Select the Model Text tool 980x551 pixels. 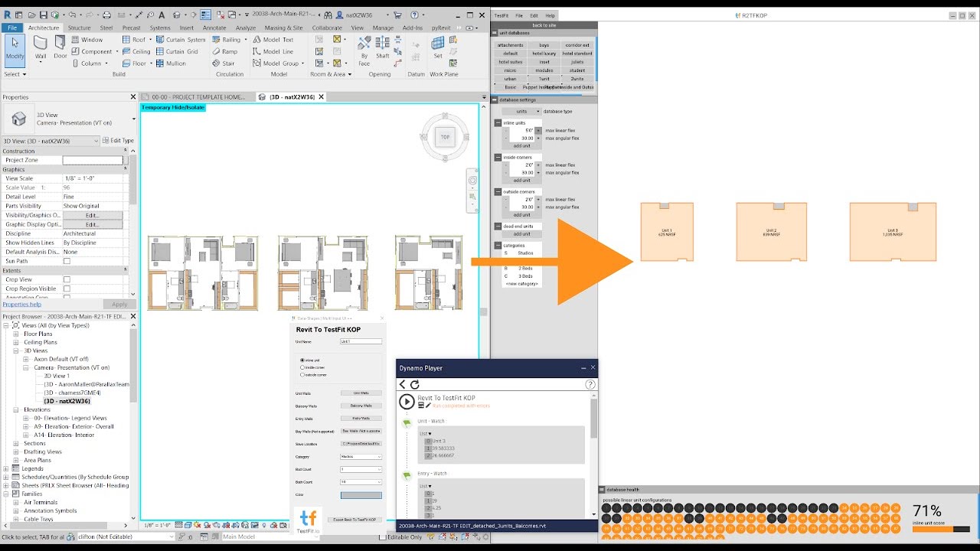click(x=273, y=40)
